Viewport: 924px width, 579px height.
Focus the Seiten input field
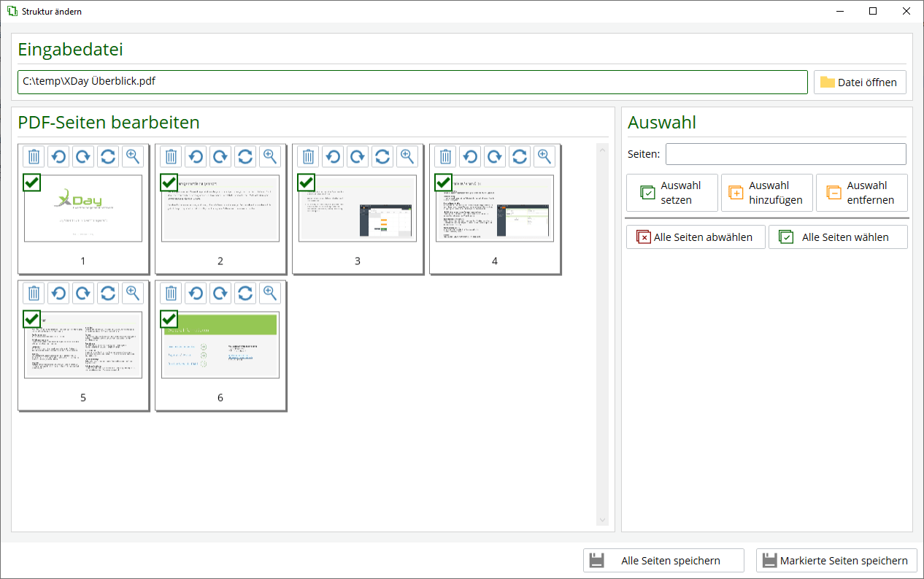pos(785,154)
